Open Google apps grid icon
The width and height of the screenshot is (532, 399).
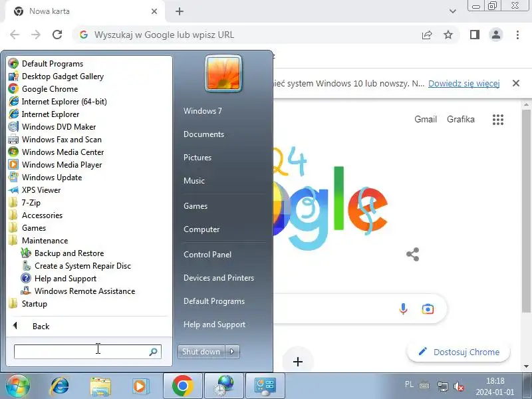coord(497,120)
